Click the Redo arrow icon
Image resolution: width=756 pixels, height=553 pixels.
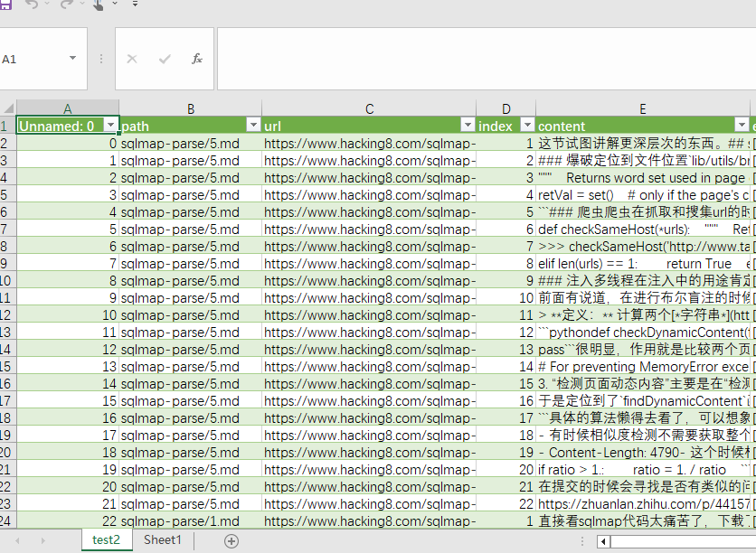67,4
